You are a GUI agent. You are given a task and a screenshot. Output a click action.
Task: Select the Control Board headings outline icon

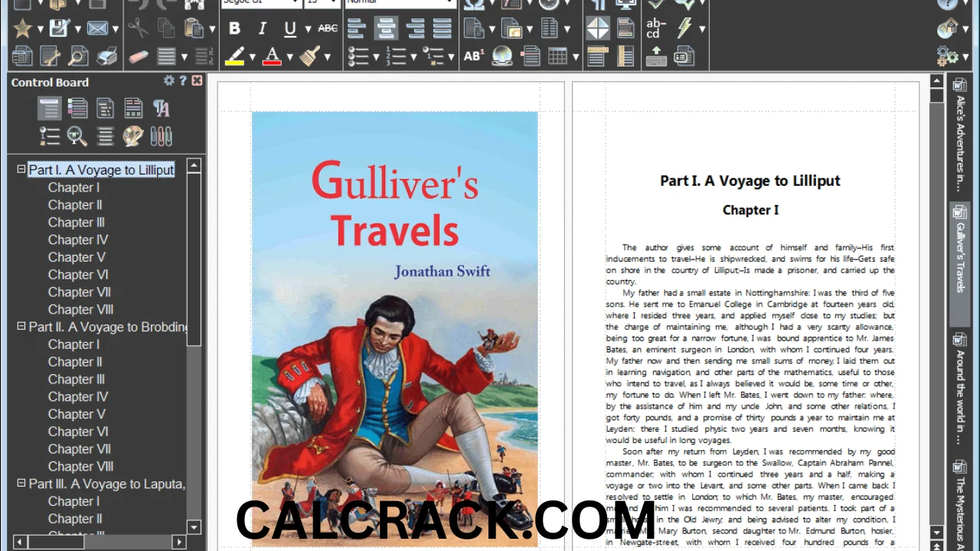50,109
